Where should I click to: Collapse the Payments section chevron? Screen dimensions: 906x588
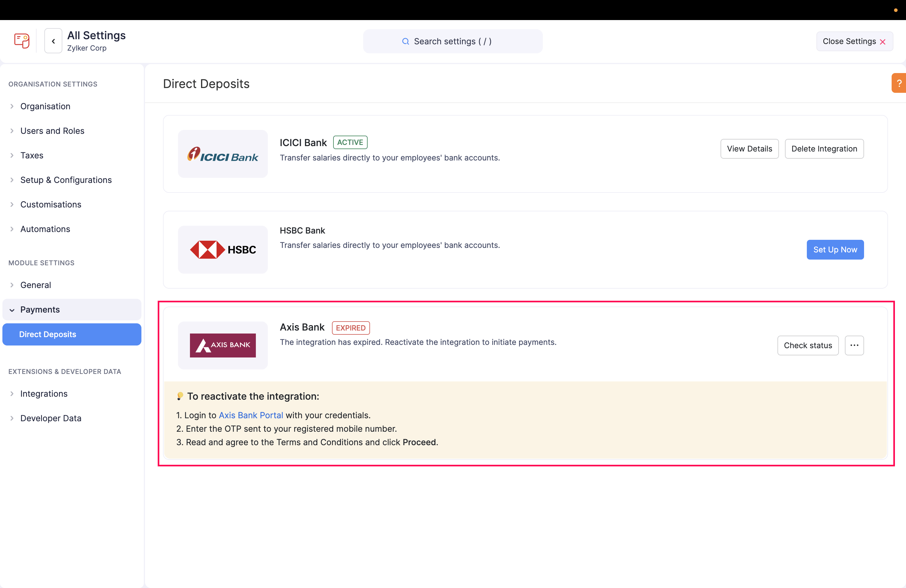point(12,310)
